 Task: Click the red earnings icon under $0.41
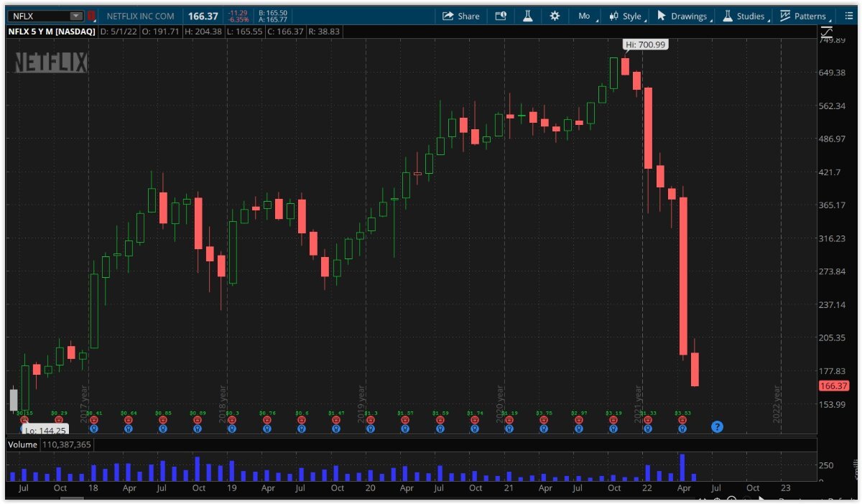[93, 420]
